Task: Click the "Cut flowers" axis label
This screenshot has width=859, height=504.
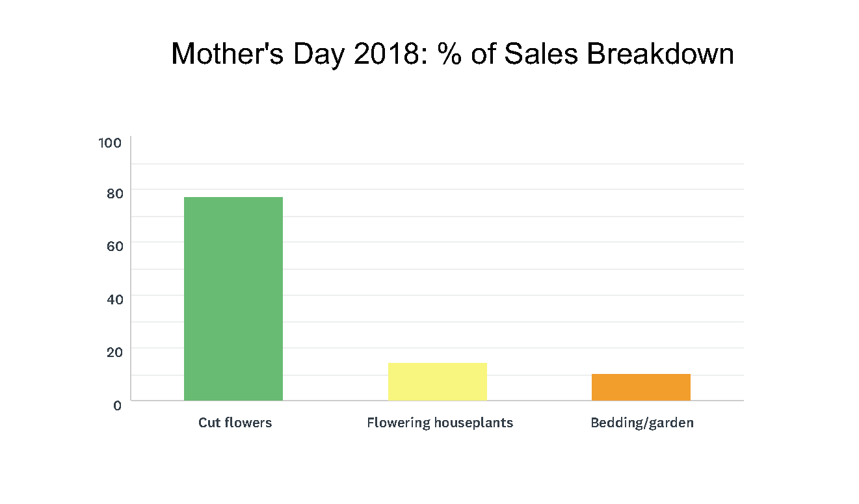Action: (235, 423)
